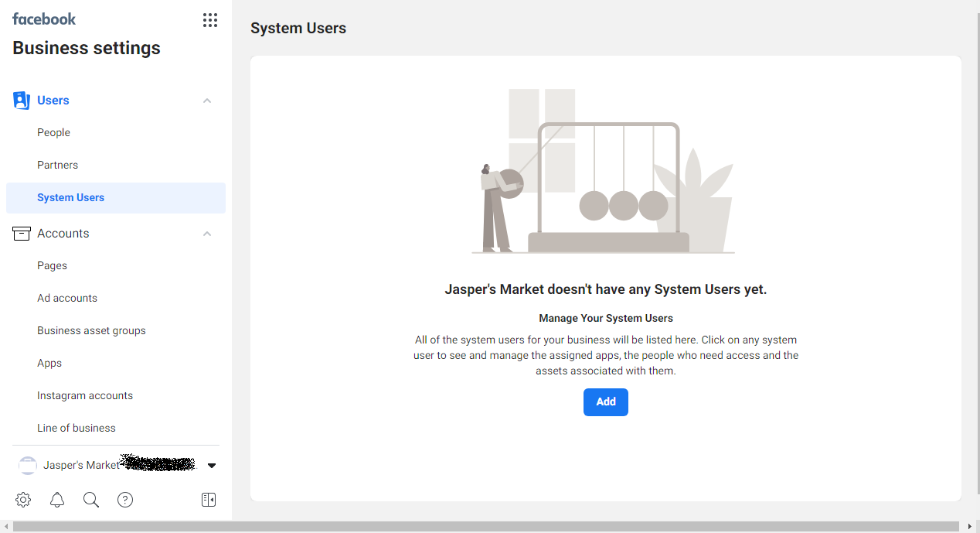Click the facebook logo link

(44, 19)
